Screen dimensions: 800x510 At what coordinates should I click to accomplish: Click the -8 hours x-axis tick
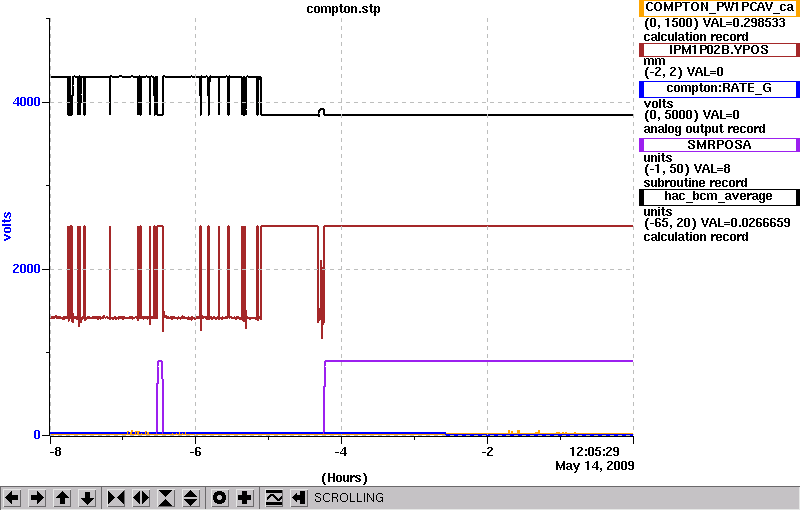click(55, 452)
